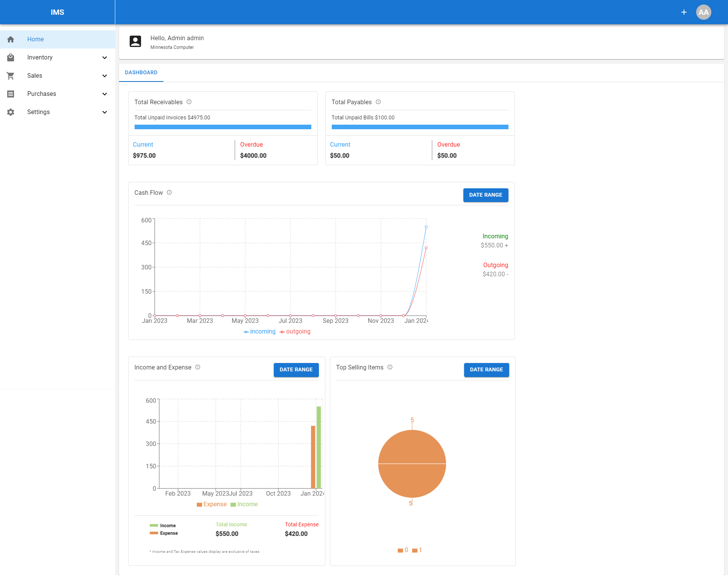Click 'Total Unpaid Invoices $4975.00' text
This screenshot has width=728, height=579.
172,117
